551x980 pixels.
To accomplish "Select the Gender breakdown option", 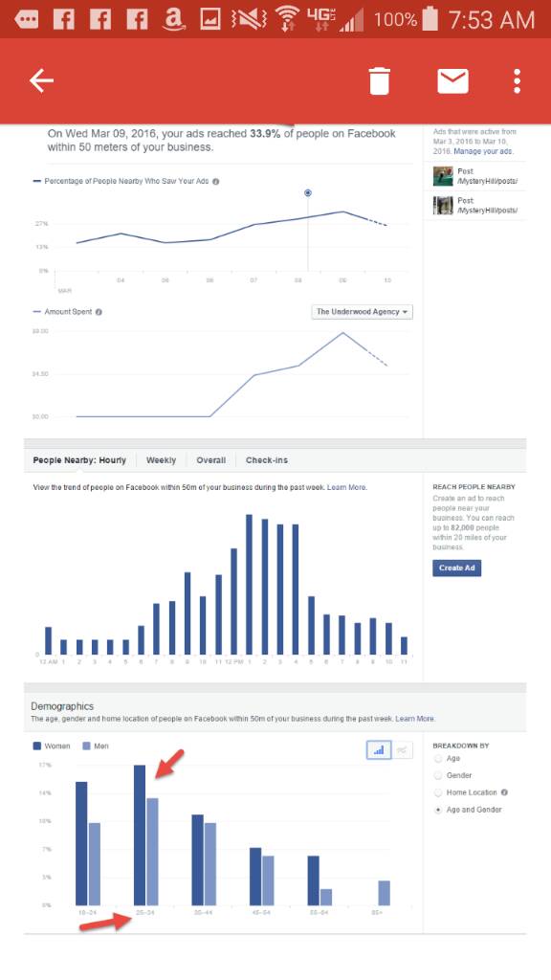I will point(438,775).
